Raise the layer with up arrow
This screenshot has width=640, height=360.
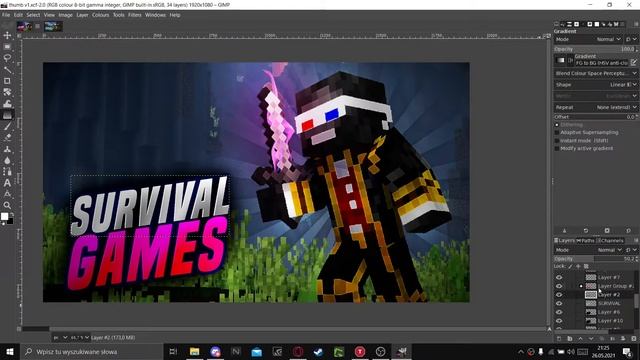click(x=580, y=339)
